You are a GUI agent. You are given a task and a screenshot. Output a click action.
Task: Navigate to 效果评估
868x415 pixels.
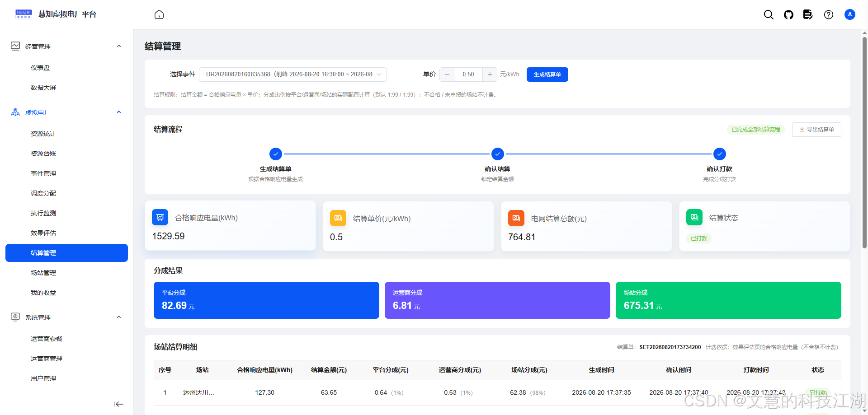click(66, 233)
